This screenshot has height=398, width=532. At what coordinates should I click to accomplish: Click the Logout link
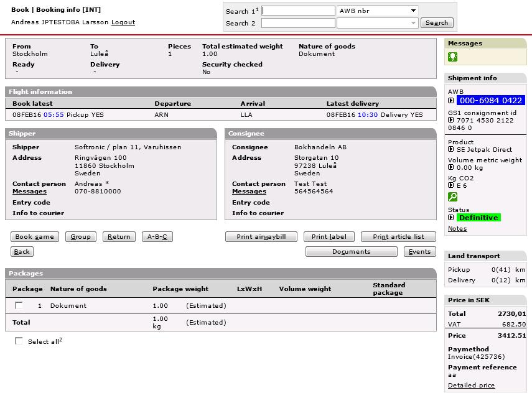(x=123, y=22)
